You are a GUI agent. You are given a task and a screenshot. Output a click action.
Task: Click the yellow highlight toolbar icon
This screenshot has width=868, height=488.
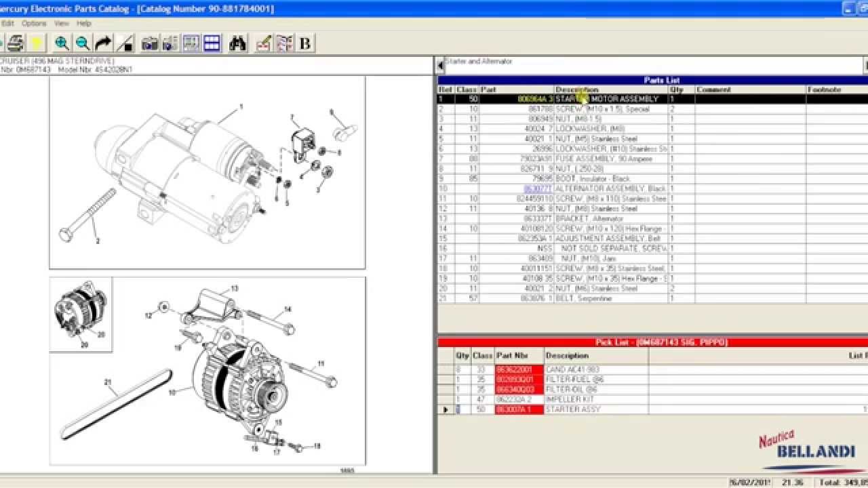point(37,43)
